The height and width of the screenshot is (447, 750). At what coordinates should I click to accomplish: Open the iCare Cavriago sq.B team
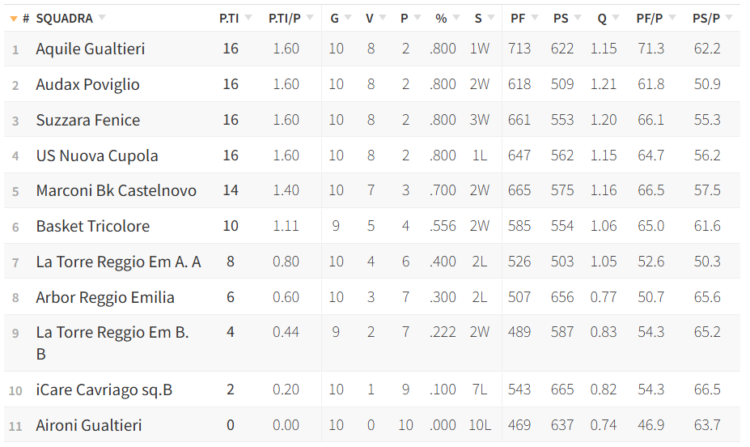click(104, 390)
